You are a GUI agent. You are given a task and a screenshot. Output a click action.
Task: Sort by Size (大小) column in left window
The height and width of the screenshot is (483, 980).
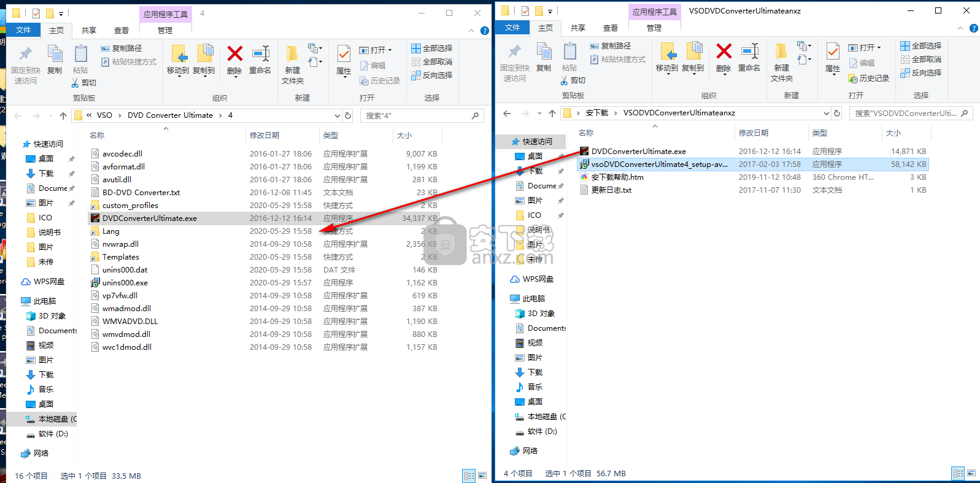click(404, 136)
